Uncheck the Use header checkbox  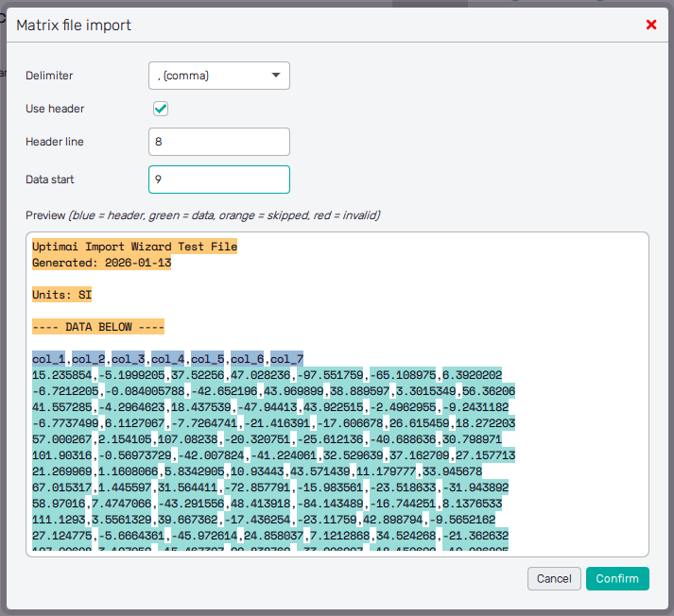point(161,109)
